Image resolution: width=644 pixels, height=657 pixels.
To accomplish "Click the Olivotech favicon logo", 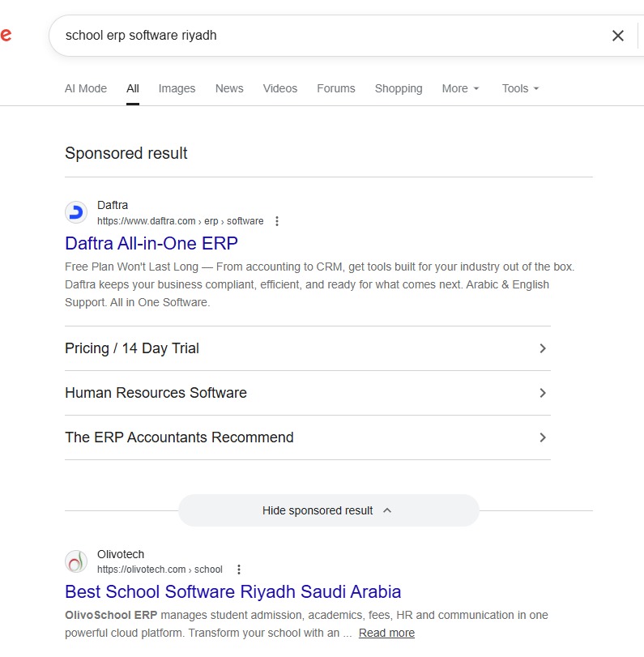I will click(x=76, y=561).
